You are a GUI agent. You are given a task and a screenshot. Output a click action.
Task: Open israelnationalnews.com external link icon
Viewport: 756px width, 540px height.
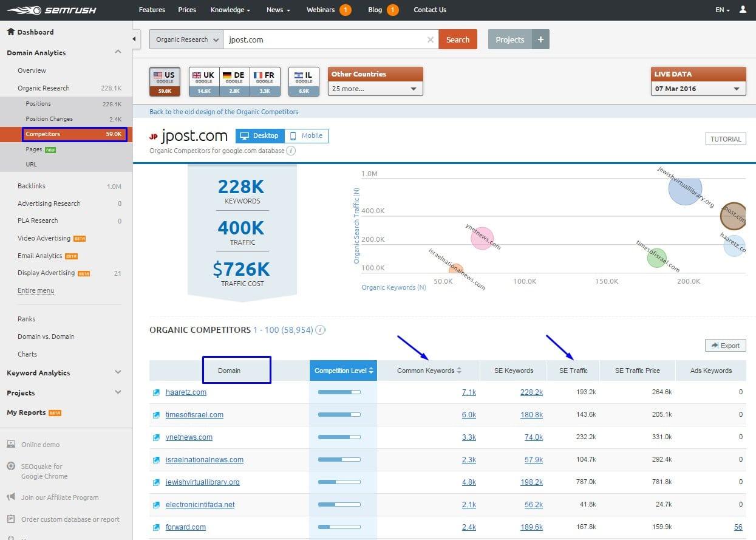pyautogui.click(x=157, y=460)
